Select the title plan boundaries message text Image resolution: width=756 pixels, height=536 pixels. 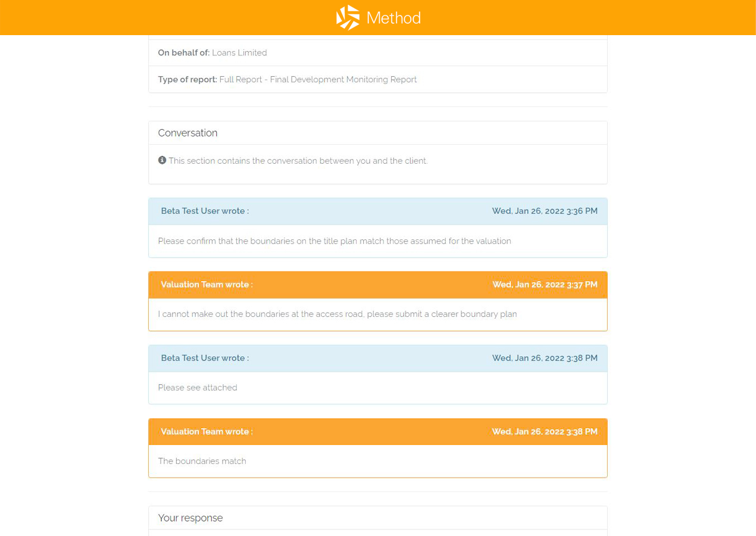[x=335, y=241]
